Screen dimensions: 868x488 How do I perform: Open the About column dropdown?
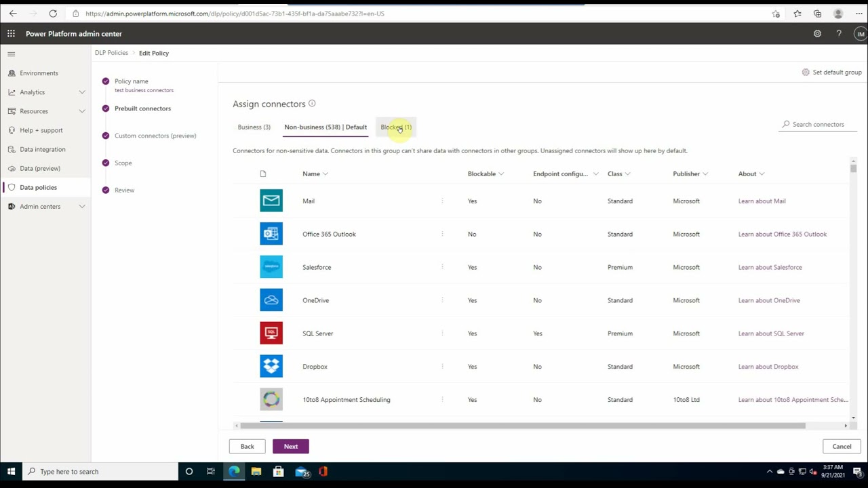762,174
